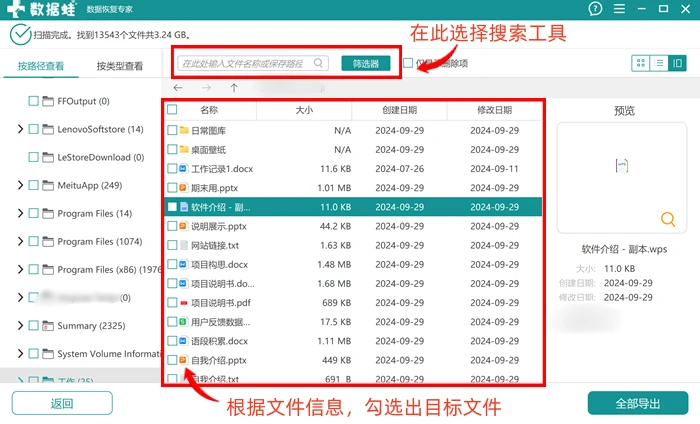Check the select-all box beside 名称 header
The image size is (700, 424).
(x=172, y=109)
